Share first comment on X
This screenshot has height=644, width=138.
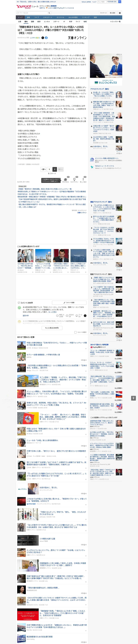[85, 316]
